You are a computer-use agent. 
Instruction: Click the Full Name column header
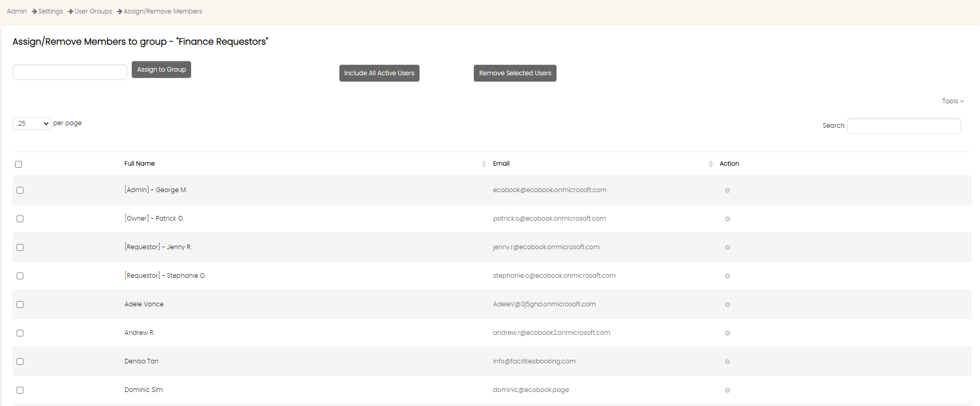click(140, 164)
